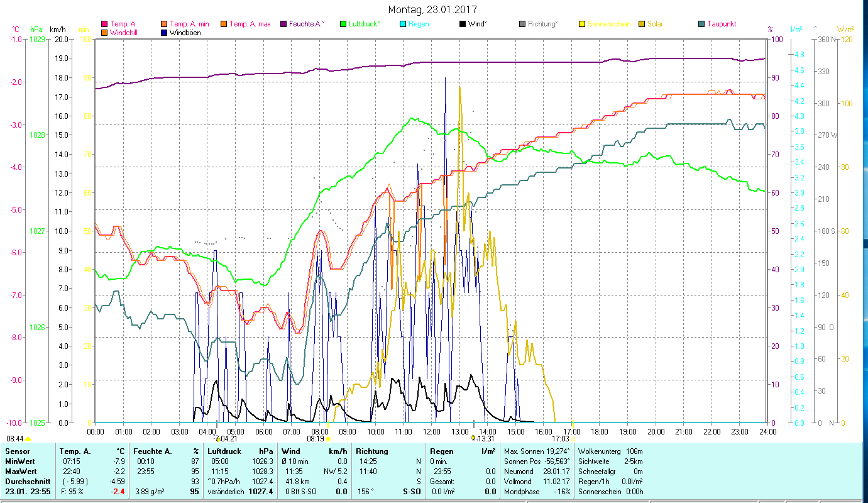The width and height of the screenshot is (868, 503).
Task: Click the marker icon at 04:21
Action: [218, 439]
